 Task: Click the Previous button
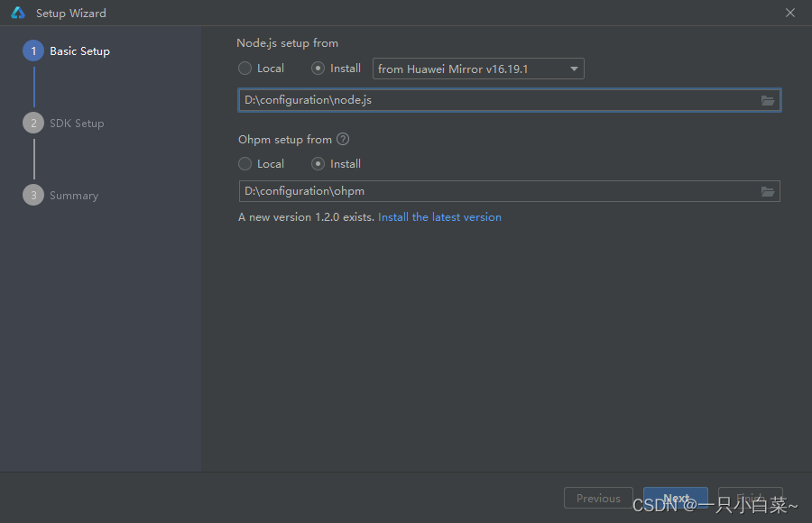[598, 498]
